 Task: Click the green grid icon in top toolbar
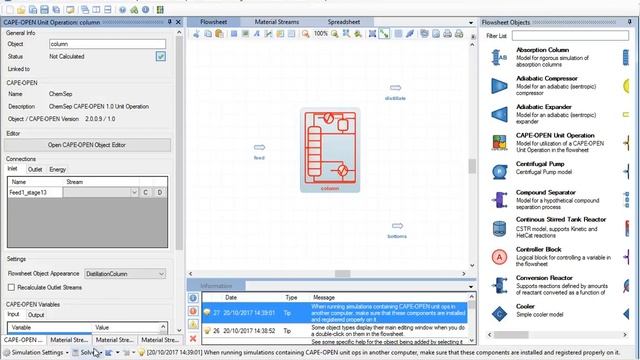click(x=160, y=9)
